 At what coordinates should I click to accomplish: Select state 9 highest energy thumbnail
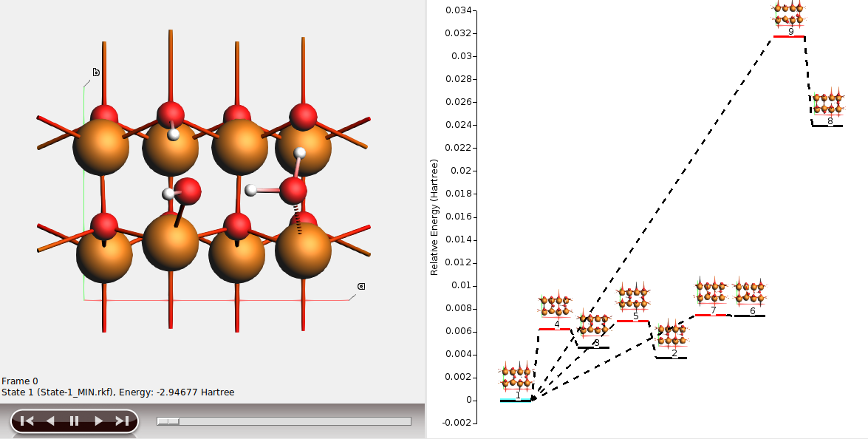point(789,13)
